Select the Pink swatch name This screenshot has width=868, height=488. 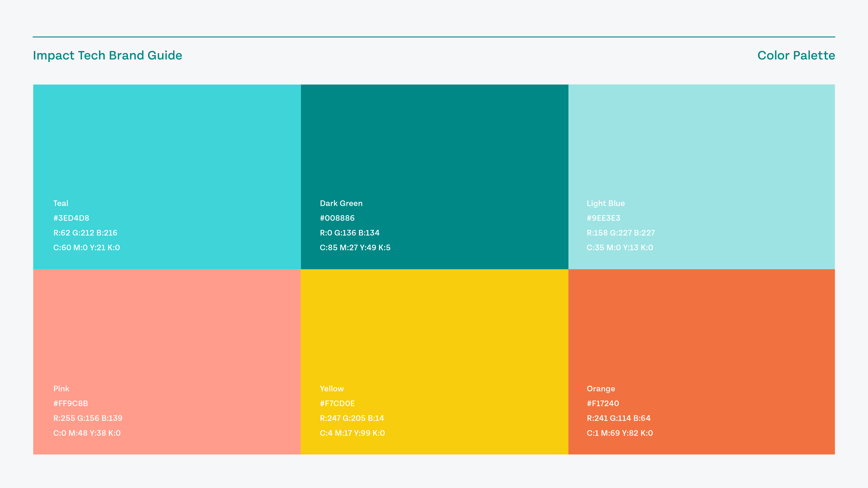pos(61,389)
